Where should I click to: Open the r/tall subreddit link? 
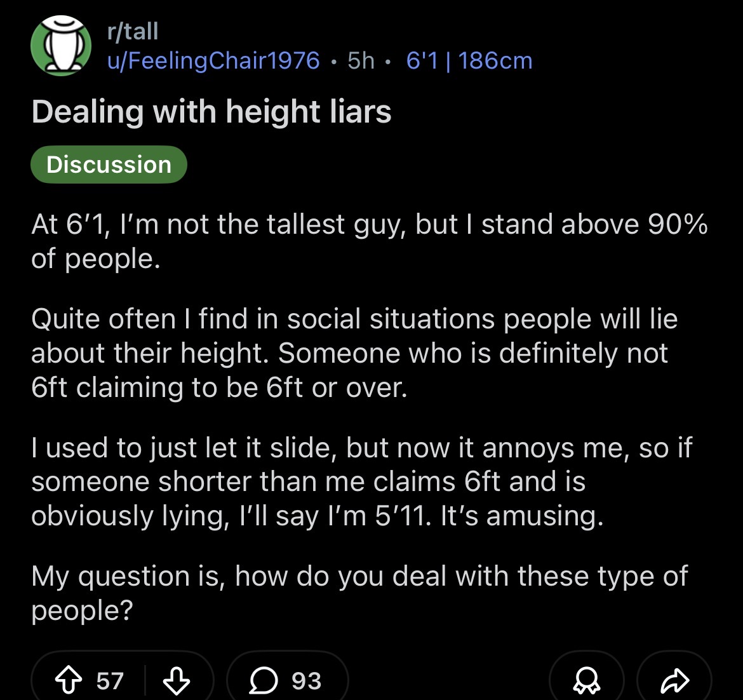tap(133, 30)
